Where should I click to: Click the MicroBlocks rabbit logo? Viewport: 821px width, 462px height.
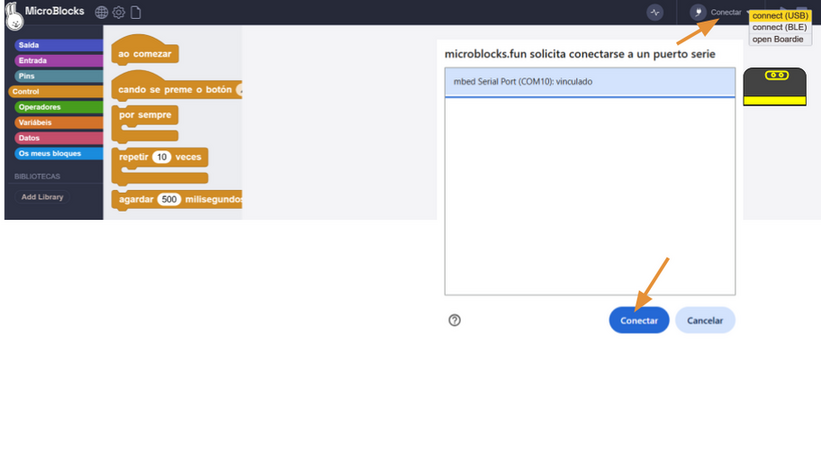point(14,16)
